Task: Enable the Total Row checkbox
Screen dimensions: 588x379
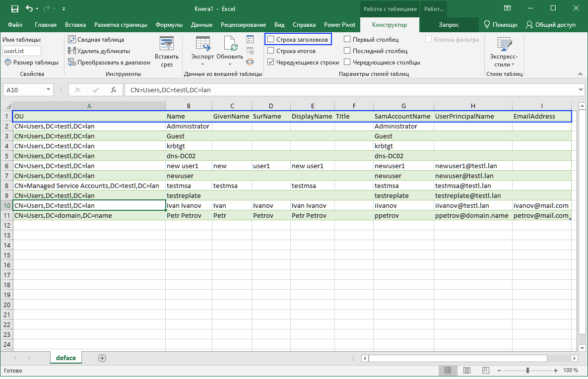Action: (x=270, y=51)
